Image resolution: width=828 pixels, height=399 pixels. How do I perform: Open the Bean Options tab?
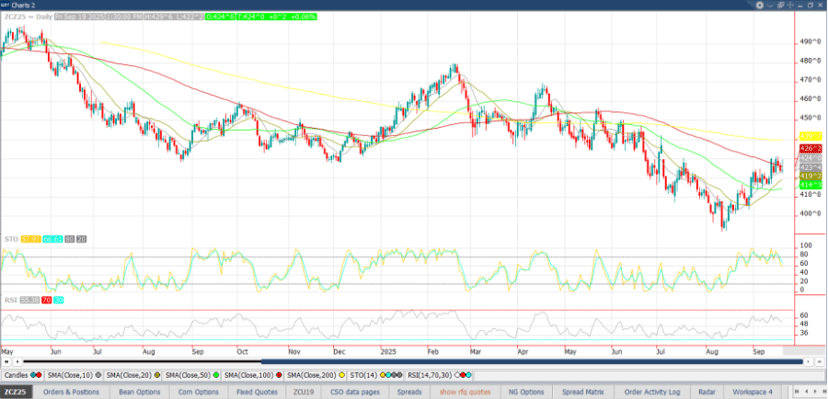tap(139, 392)
